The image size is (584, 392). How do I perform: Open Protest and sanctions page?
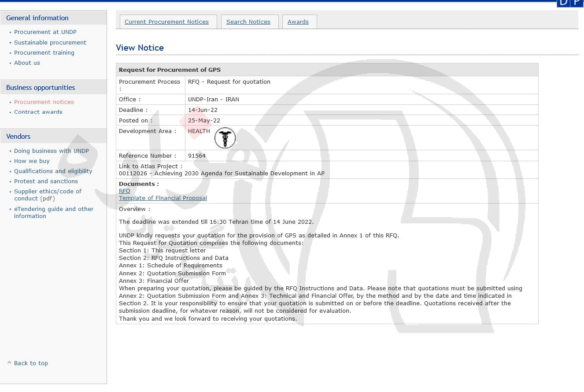click(46, 181)
